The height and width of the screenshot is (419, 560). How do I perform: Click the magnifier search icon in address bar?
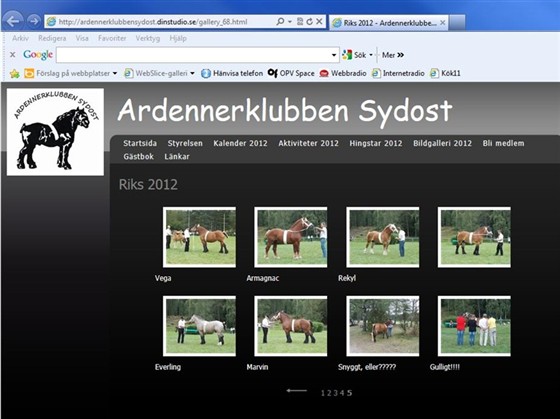coord(280,21)
